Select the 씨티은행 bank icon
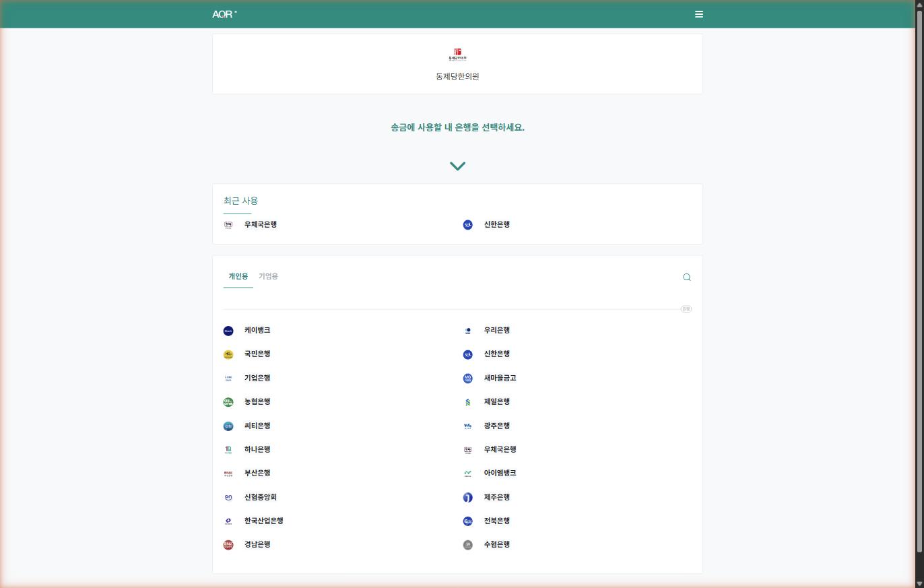The image size is (924, 588). (x=229, y=426)
